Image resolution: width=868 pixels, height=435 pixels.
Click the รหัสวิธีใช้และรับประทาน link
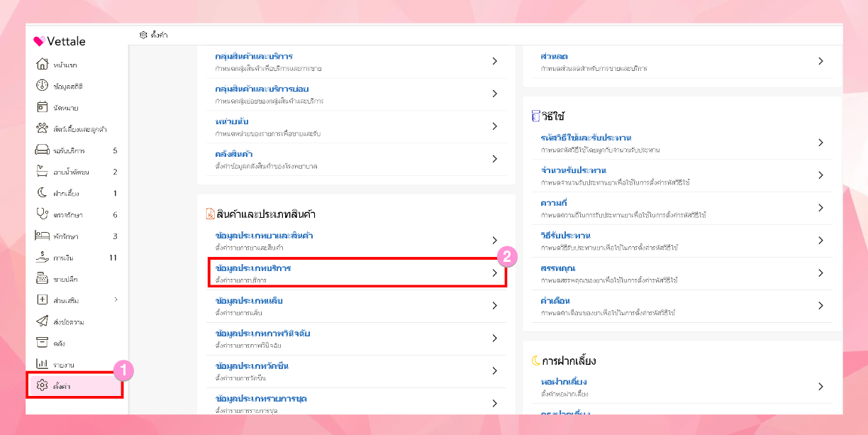point(586,138)
